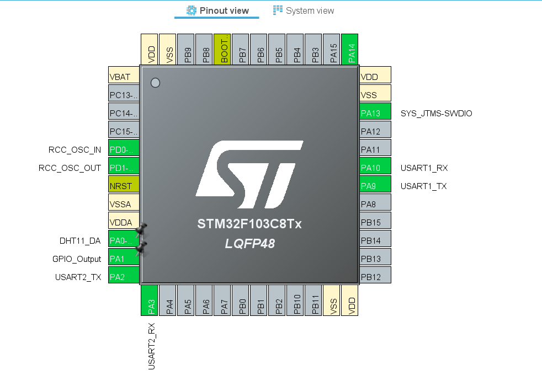The image size is (542, 392).
Task: Click the PA1 GPIO_Output pin
Action: [x=124, y=257]
